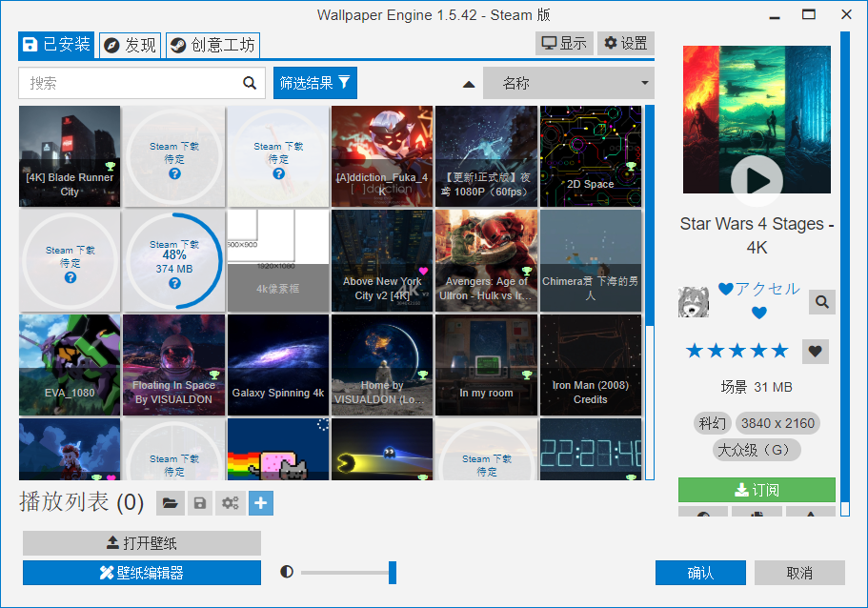Save the playlist with disk icon
The height and width of the screenshot is (608, 868).
(x=200, y=503)
